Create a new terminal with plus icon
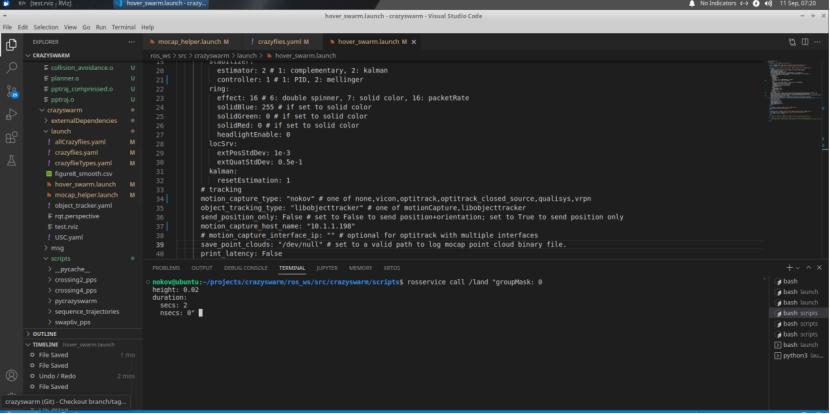 pos(789,268)
